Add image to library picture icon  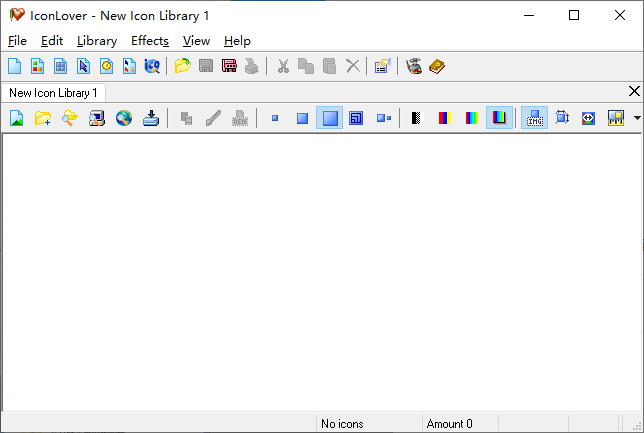coord(16,118)
